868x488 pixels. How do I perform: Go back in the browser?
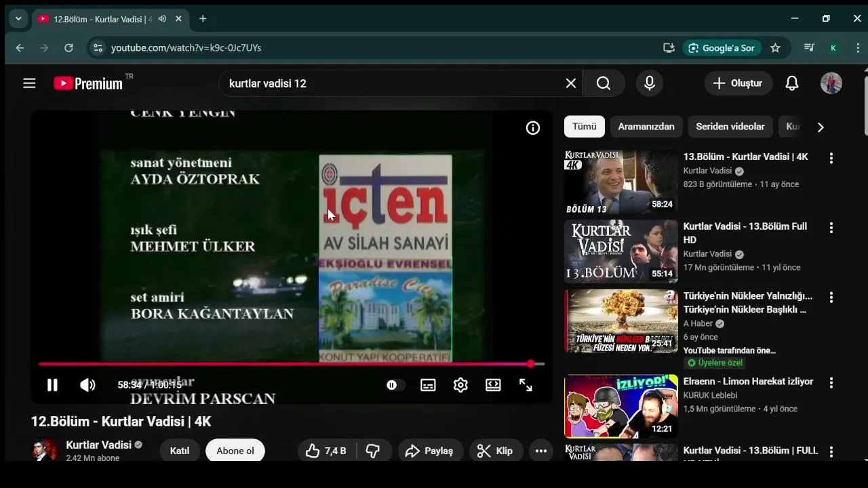[20, 47]
